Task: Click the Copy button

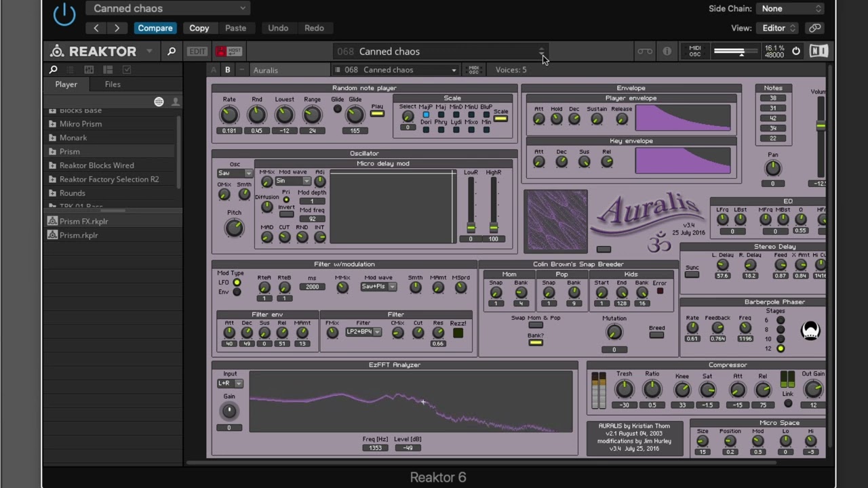Action: pos(199,28)
